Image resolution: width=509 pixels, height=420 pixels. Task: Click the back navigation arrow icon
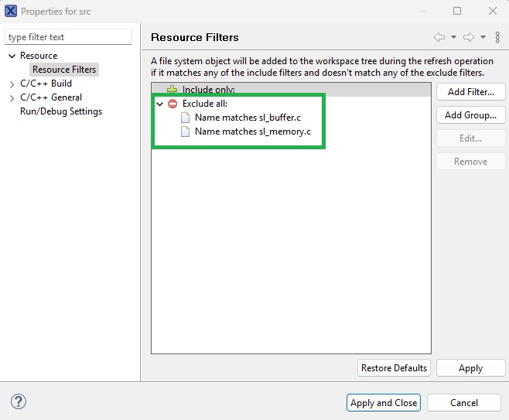(x=439, y=37)
